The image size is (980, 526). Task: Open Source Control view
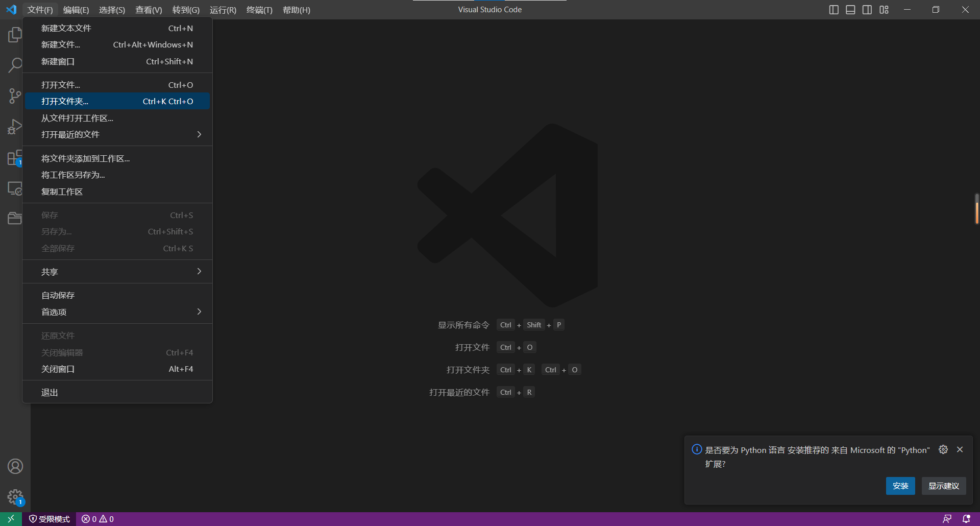point(15,96)
